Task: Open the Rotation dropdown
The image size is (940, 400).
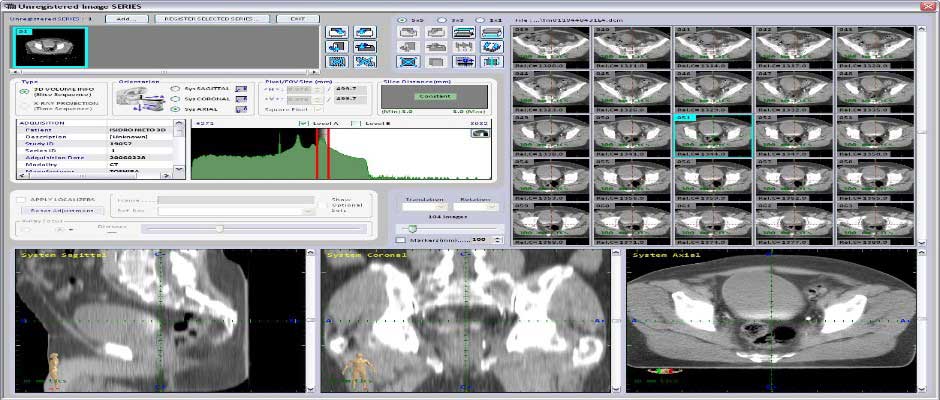Action: point(476,206)
